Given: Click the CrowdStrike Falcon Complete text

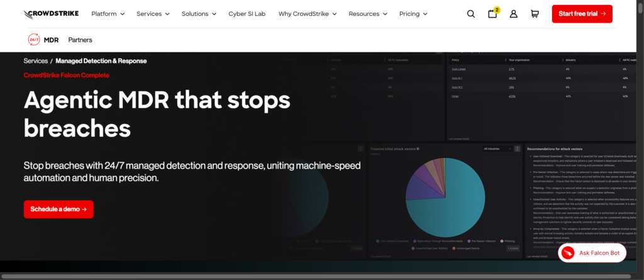Looking at the screenshot, I should pyautogui.click(x=66, y=76).
